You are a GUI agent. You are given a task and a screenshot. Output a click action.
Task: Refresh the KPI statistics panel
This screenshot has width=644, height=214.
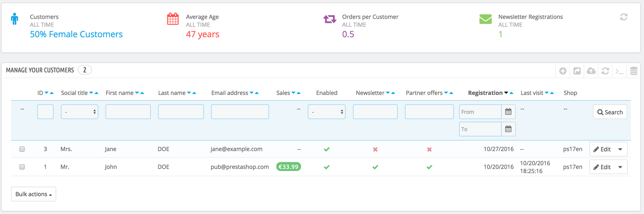(624, 17)
